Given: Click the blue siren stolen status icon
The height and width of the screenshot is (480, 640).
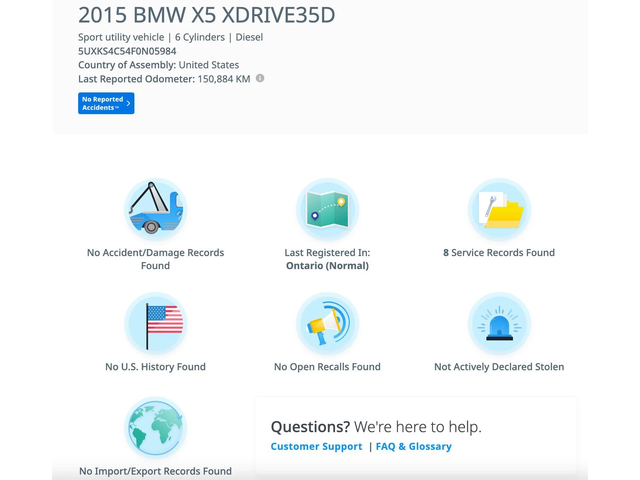Looking at the screenshot, I should tap(499, 323).
